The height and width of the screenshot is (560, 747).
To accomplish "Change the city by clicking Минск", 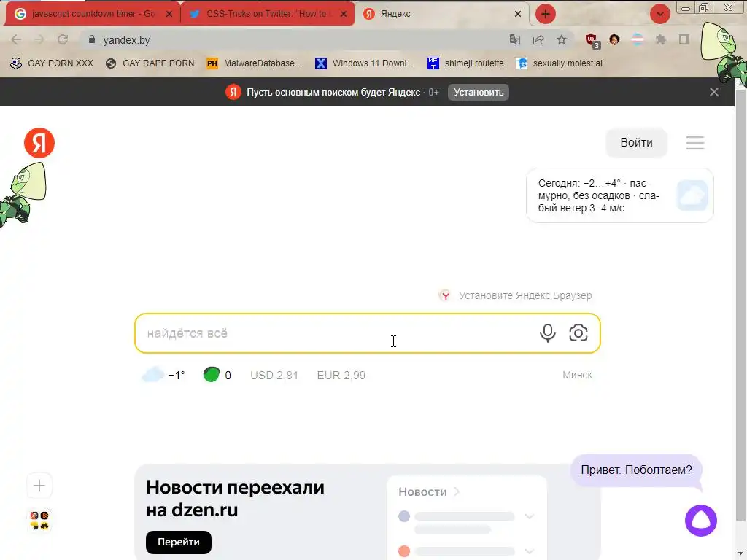I will click(x=577, y=376).
